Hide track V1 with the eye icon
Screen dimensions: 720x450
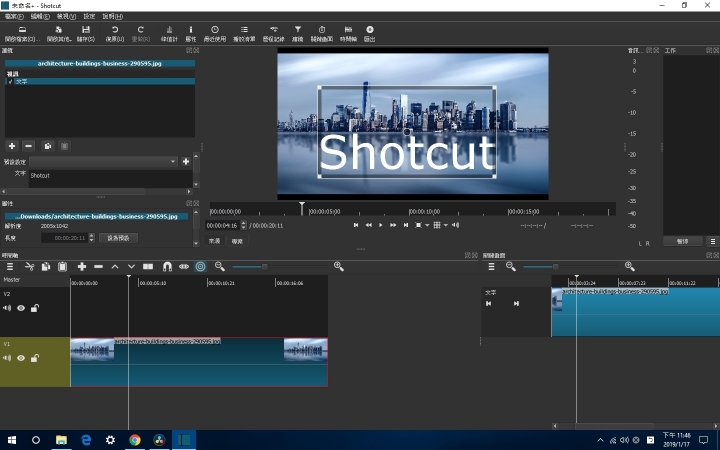pyautogui.click(x=21, y=358)
